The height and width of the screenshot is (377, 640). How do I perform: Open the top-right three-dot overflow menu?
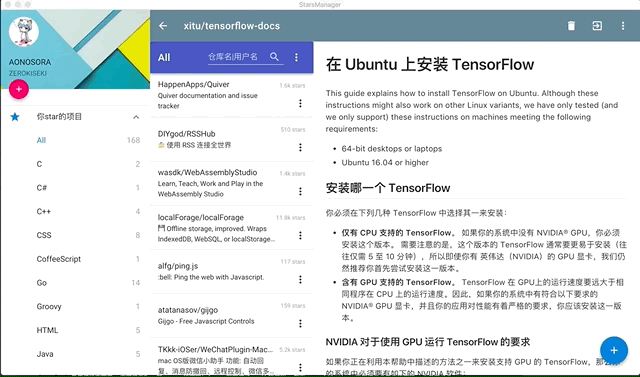coord(622,26)
